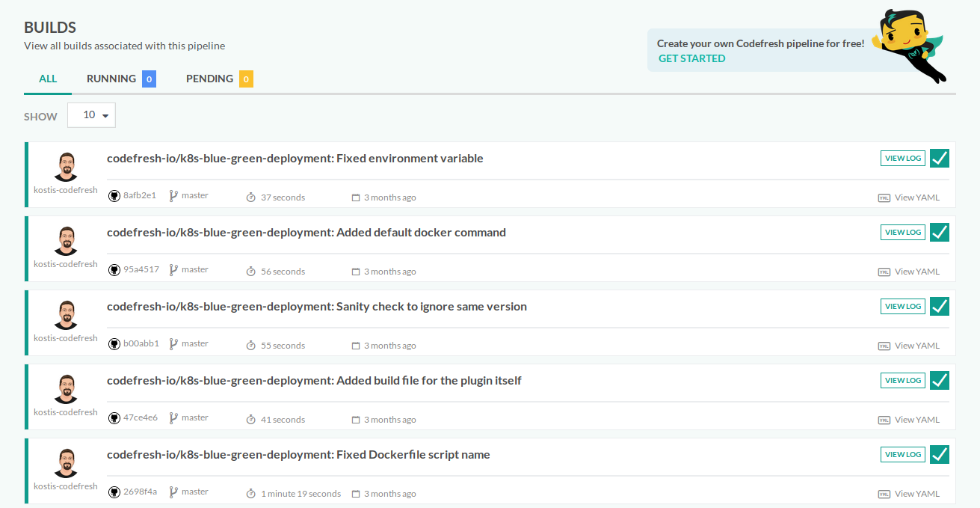Follow the GET STARTED link

coord(691,58)
